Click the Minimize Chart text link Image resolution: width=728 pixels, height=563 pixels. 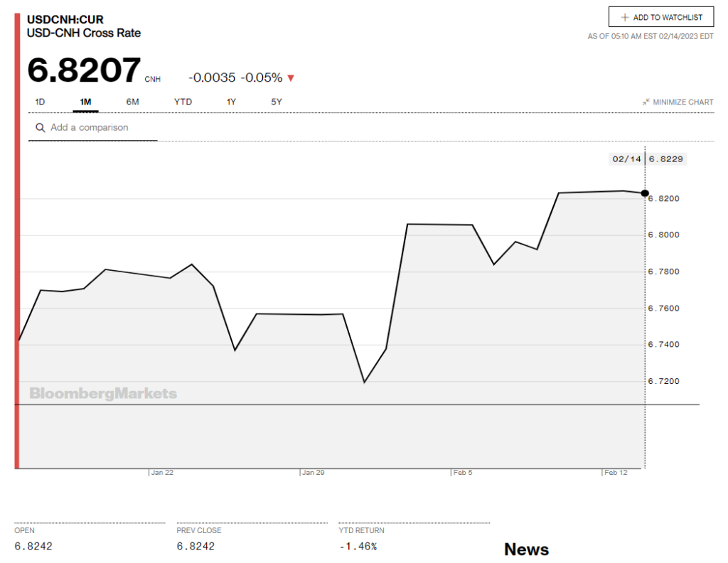click(x=682, y=102)
